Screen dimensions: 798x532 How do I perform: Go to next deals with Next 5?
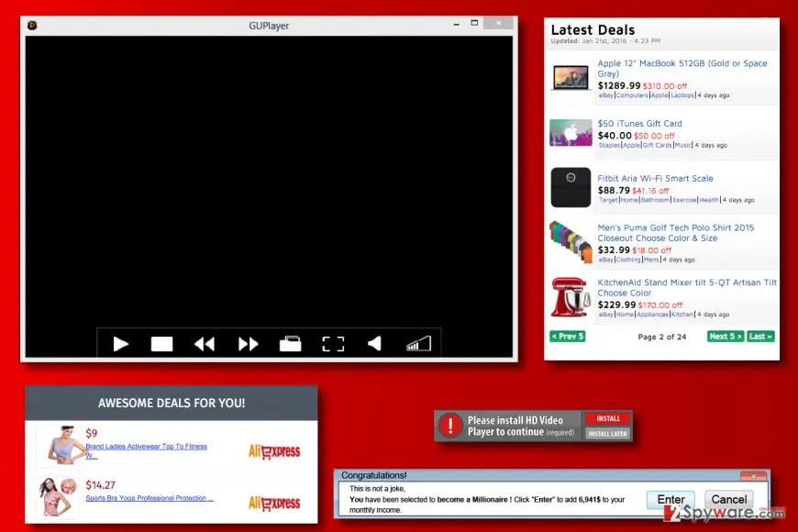pos(726,337)
